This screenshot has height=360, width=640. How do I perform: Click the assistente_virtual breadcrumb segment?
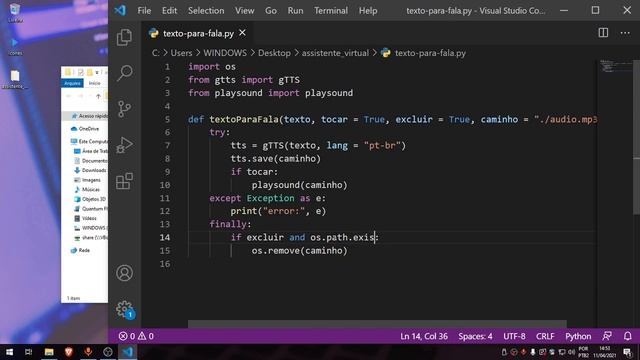coord(335,53)
